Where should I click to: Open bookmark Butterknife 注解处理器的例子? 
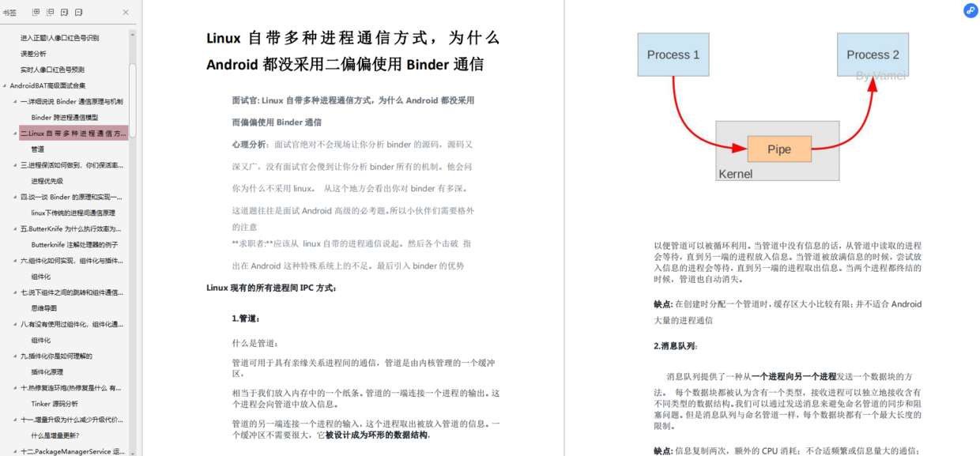[74, 244]
